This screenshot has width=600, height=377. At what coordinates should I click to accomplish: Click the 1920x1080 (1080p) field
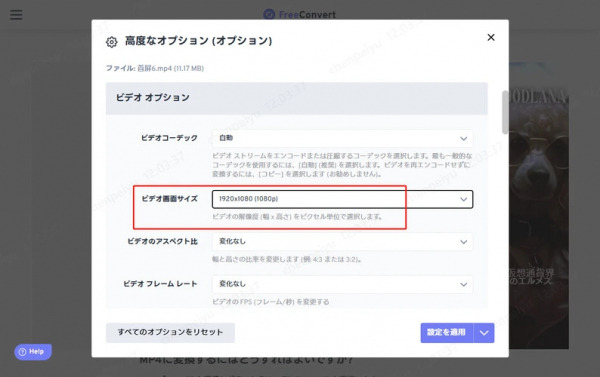pos(342,199)
